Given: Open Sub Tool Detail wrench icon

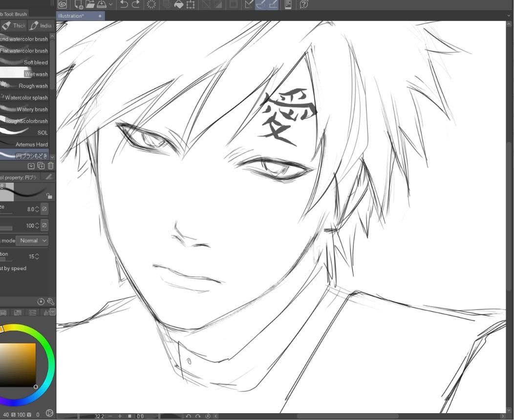Looking at the screenshot, I should pyautogui.click(x=50, y=302).
